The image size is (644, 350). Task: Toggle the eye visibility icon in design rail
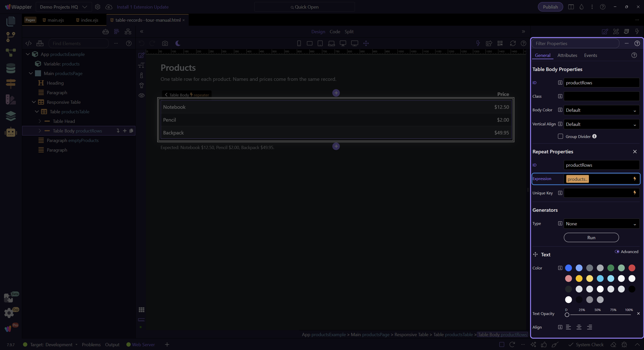[x=142, y=95]
